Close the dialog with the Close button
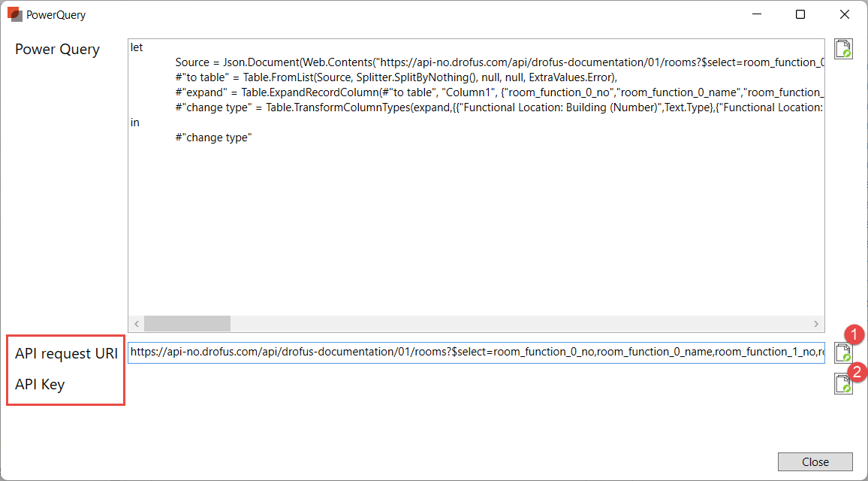The image size is (868, 481). 815,461
